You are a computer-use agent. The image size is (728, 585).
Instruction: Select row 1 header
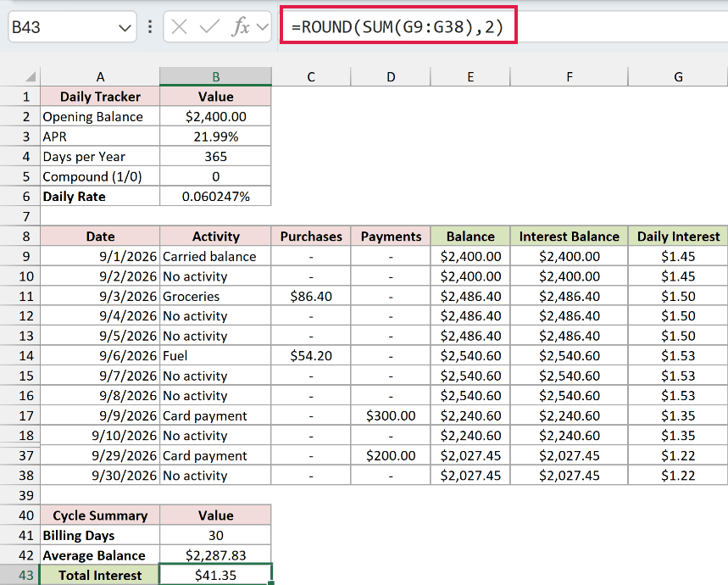click(20, 97)
